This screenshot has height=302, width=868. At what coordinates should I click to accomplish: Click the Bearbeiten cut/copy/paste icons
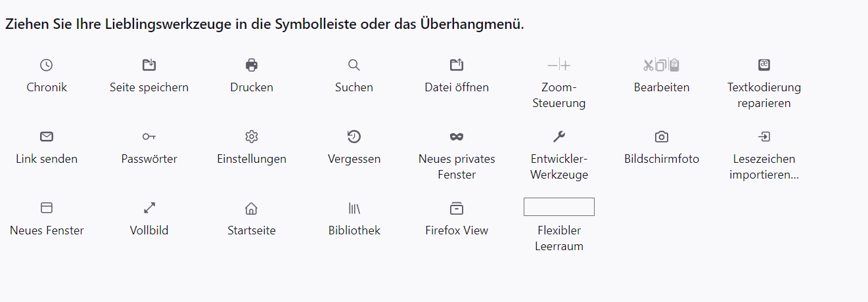[662, 65]
